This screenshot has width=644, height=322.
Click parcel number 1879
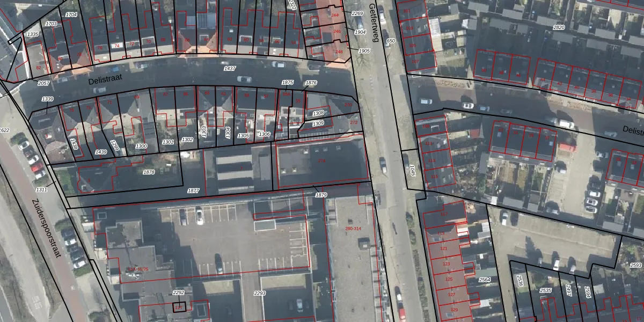tap(321, 195)
